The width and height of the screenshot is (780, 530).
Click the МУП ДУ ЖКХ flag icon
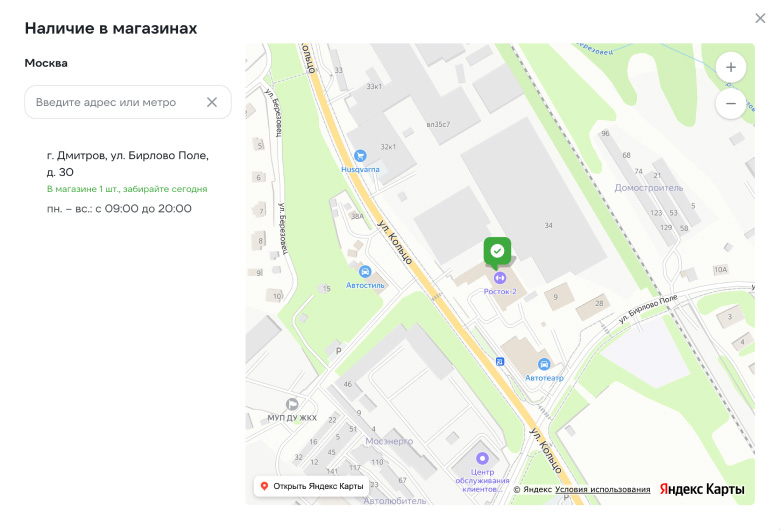pos(292,404)
